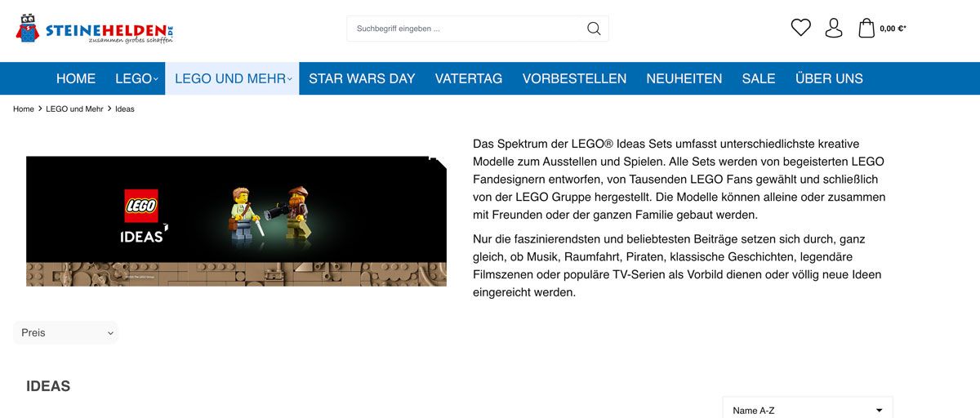Open the wishlist heart icon
Viewport: 980px width, 418px height.
[x=801, y=28]
